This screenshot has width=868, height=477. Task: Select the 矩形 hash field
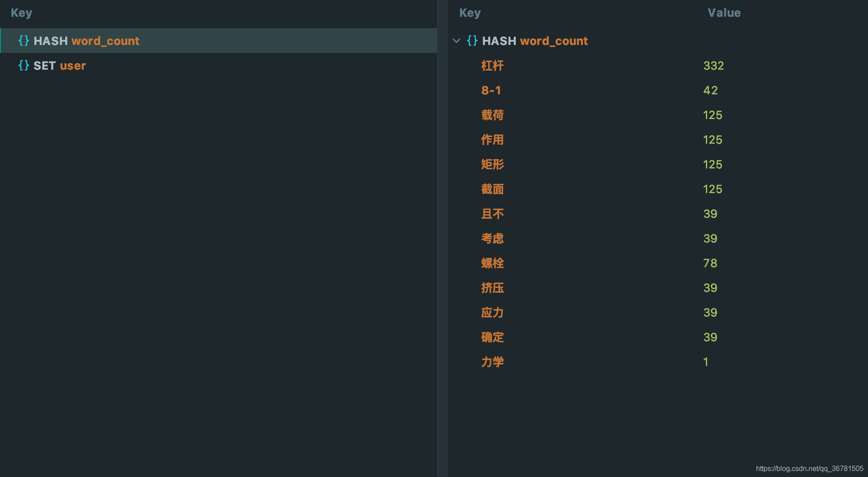click(x=492, y=164)
